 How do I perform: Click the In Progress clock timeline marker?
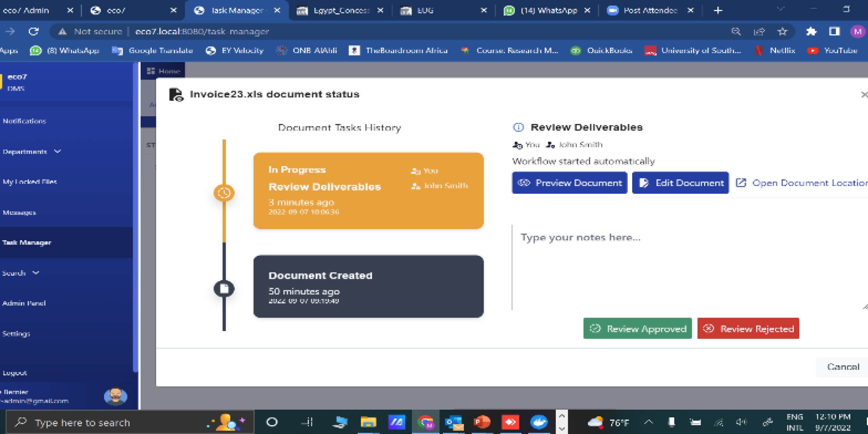coord(224,193)
